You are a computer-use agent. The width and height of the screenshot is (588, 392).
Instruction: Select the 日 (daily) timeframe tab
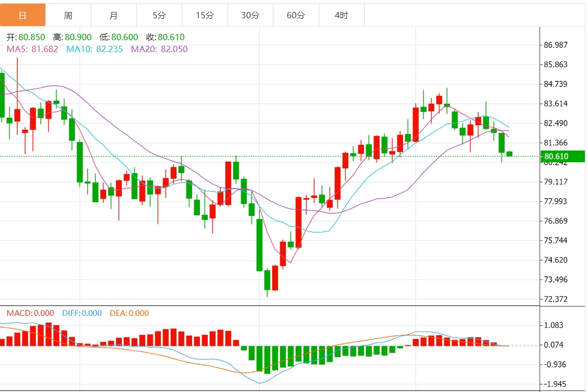[22, 15]
